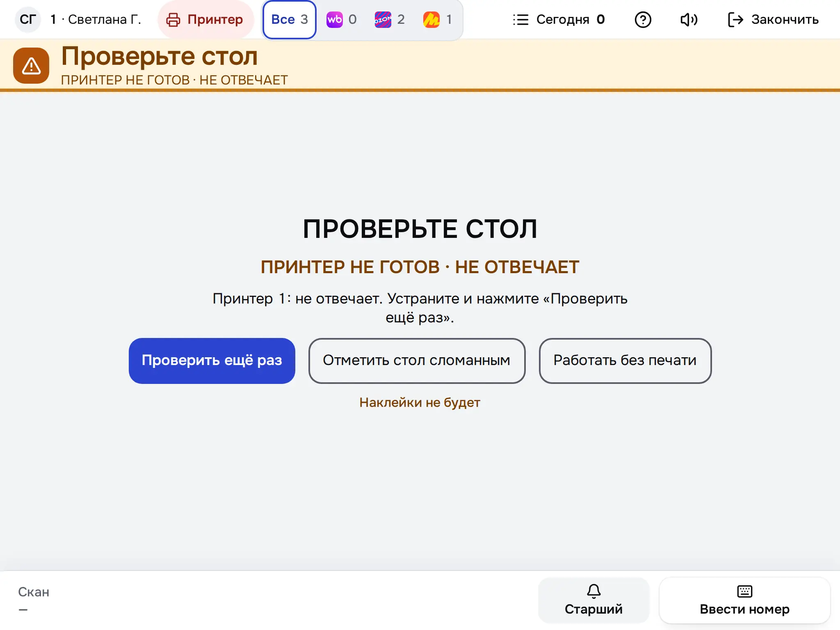The height and width of the screenshot is (630, 840).
Task: Call the Старший with bell button
Action: [x=593, y=600]
